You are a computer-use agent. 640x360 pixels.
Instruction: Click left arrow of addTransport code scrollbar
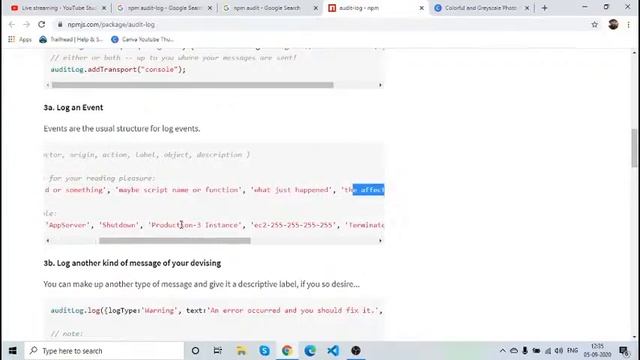click(48, 85)
